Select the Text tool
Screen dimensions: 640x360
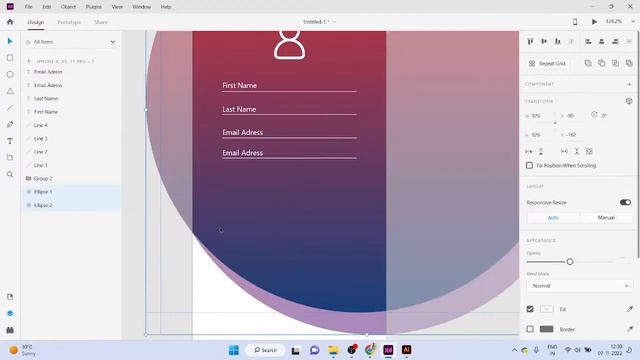(10, 141)
